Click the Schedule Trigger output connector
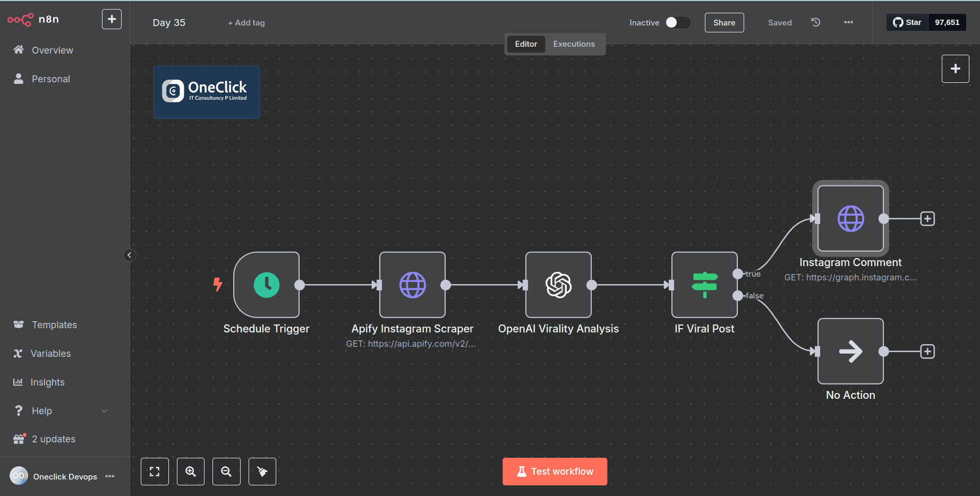Screen dimensions: 980x496 (x=300, y=285)
